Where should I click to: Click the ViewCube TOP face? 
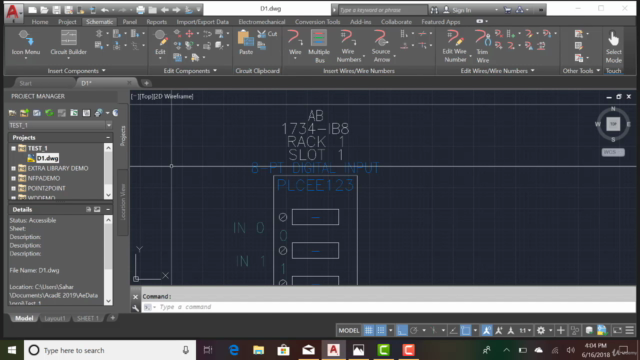click(613, 124)
